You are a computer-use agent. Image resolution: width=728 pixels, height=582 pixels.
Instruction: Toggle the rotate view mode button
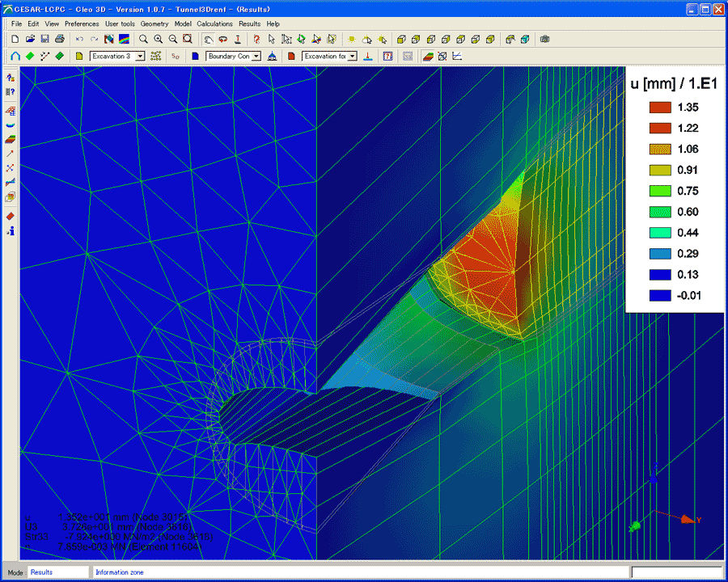coord(208,39)
